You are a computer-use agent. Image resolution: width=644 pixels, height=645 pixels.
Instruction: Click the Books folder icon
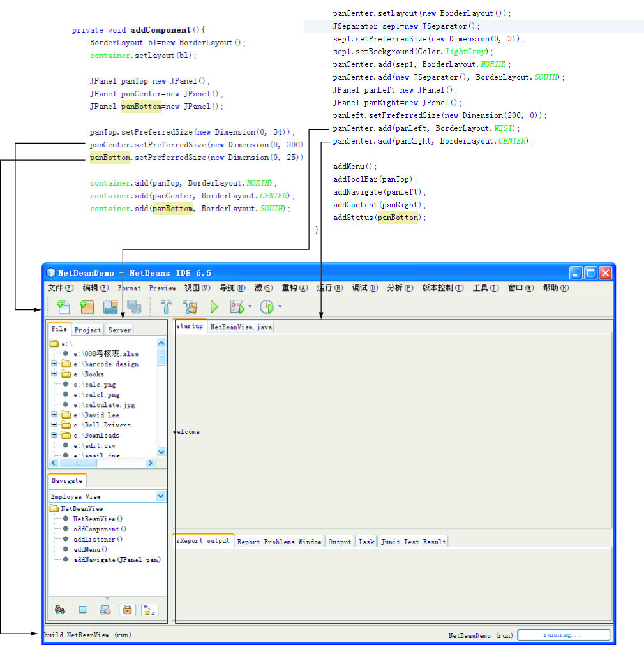click(66, 374)
